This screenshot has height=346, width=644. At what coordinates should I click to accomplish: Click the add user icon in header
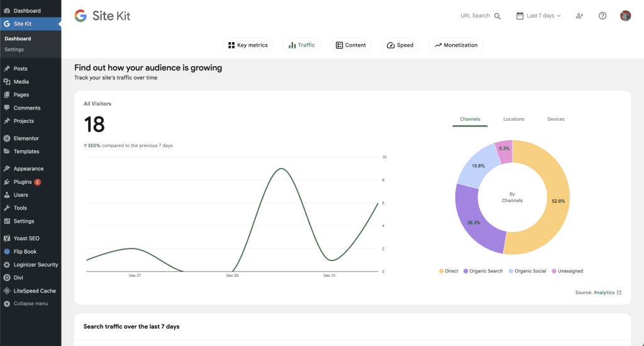(x=579, y=16)
